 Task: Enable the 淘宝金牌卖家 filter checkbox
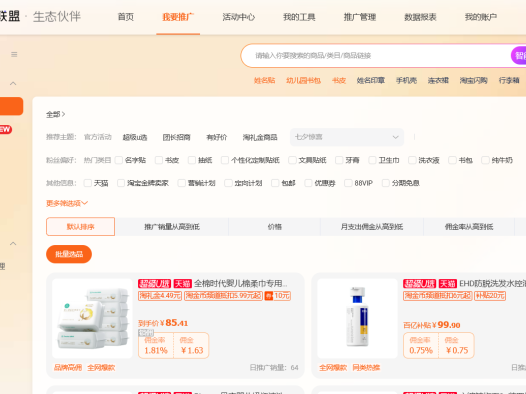(x=121, y=183)
